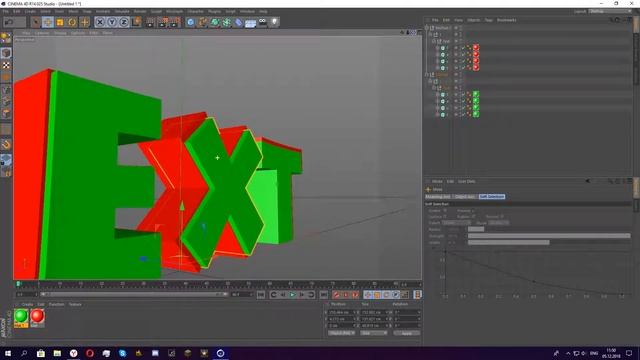The height and width of the screenshot is (360, 640).
Task: Toggle the Snap magnet icon
Action: pyautogui.click(x=6, y=144)
